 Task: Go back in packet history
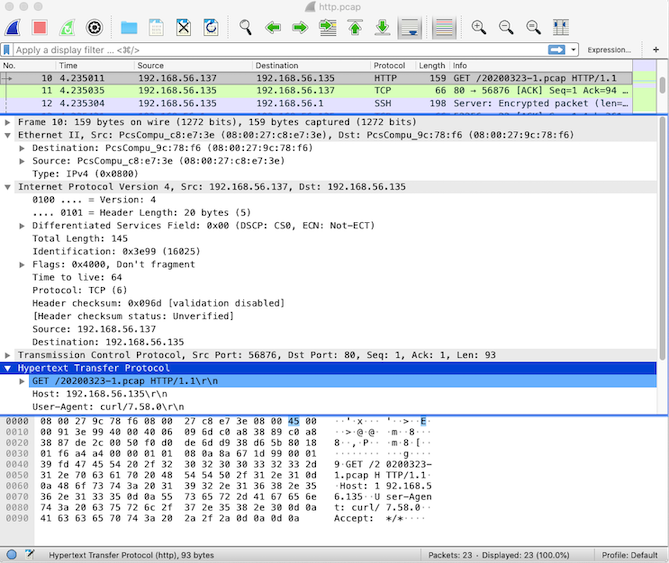[x=273, y=28]
